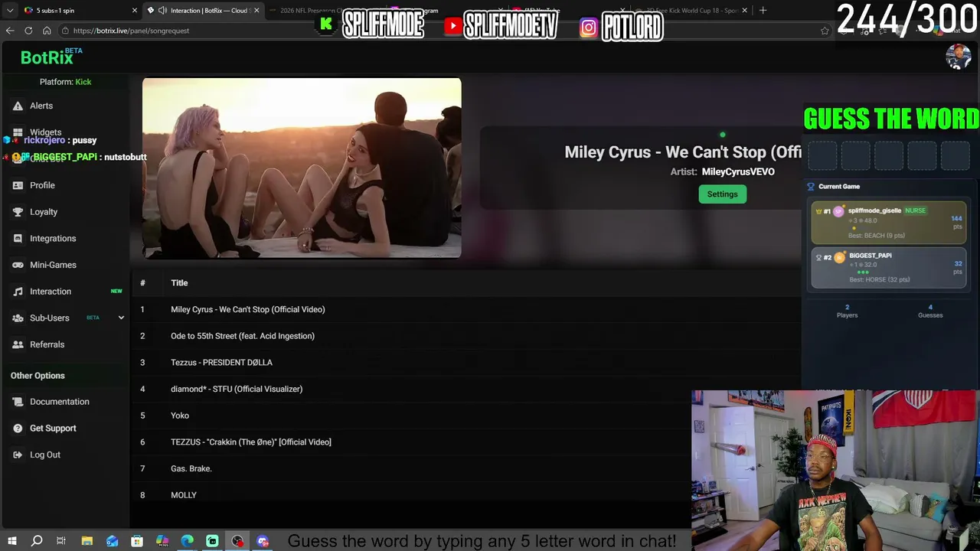Go back with the browser back arrow

pos(10,31)
